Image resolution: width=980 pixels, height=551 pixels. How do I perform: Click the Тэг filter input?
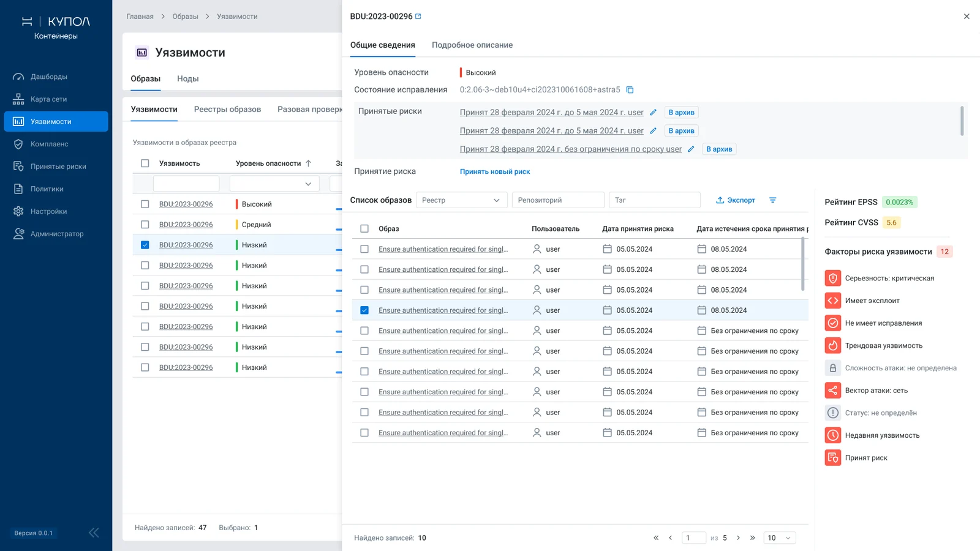pyautogui.click(x=655, y=200)
